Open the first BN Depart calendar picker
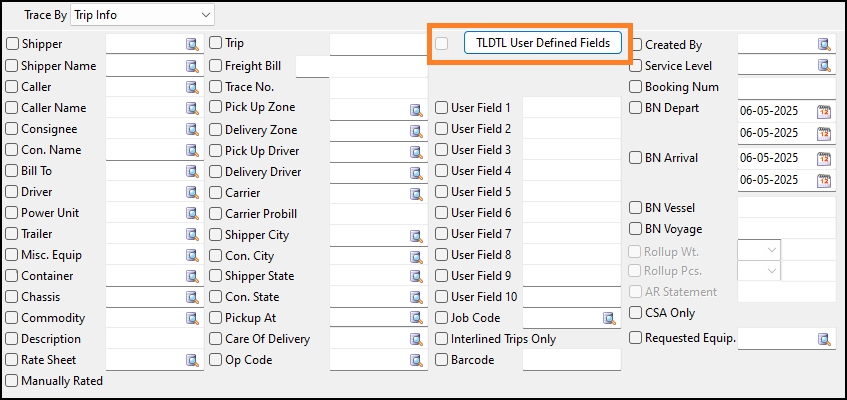This screenshot has width=847, height=400. point(825,110)
